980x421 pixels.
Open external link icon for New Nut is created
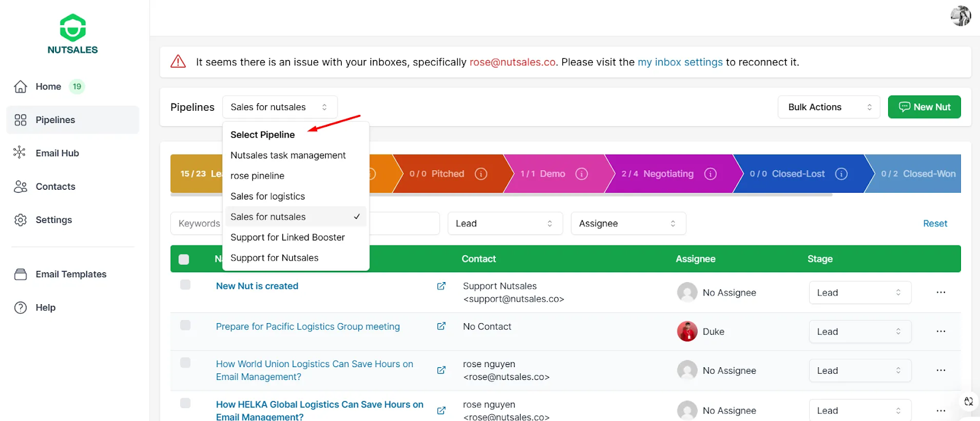[x=441, y=286]
